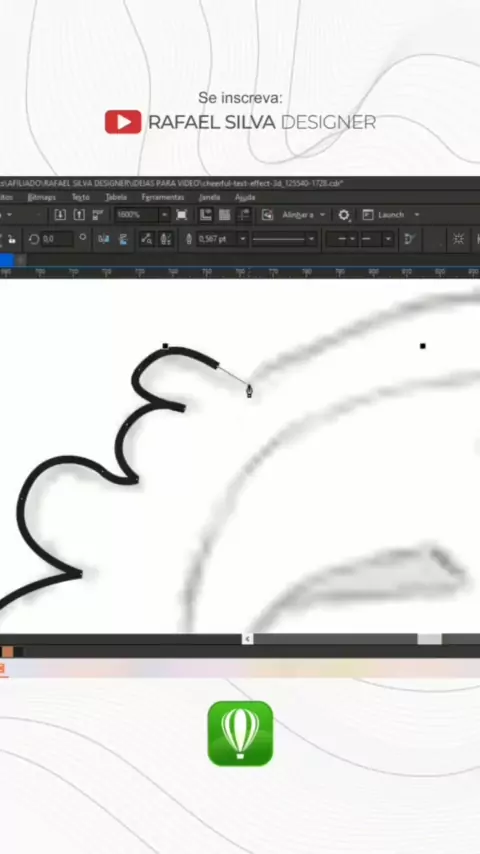The image size is (480, 854).
Task: Expand the outline width 0,567 pt dropdown
Action: [243, 239]
